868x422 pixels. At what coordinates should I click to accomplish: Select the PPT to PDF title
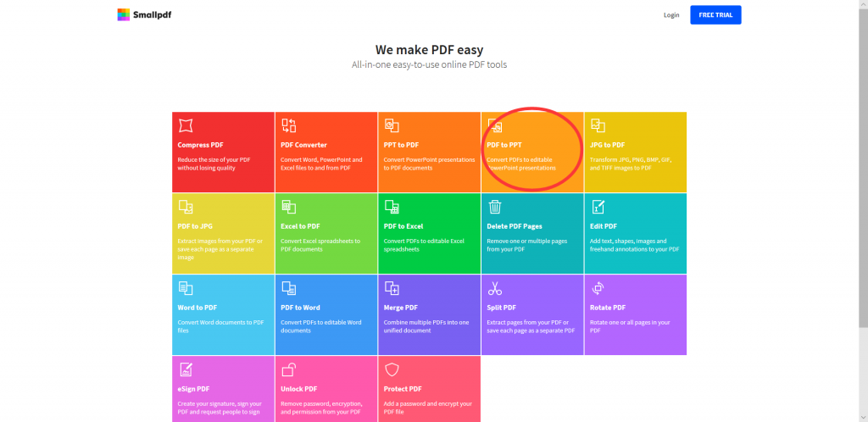pyautogui.click(x=401, y=146)
